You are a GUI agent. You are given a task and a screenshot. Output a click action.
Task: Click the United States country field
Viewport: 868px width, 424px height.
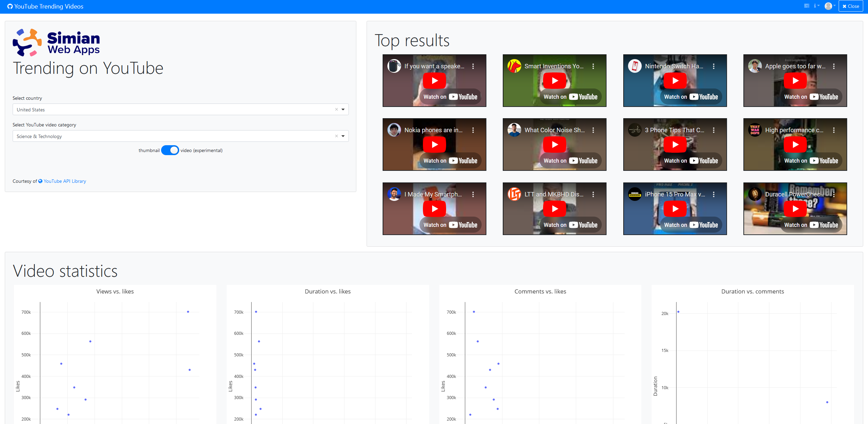click(181, 109)
